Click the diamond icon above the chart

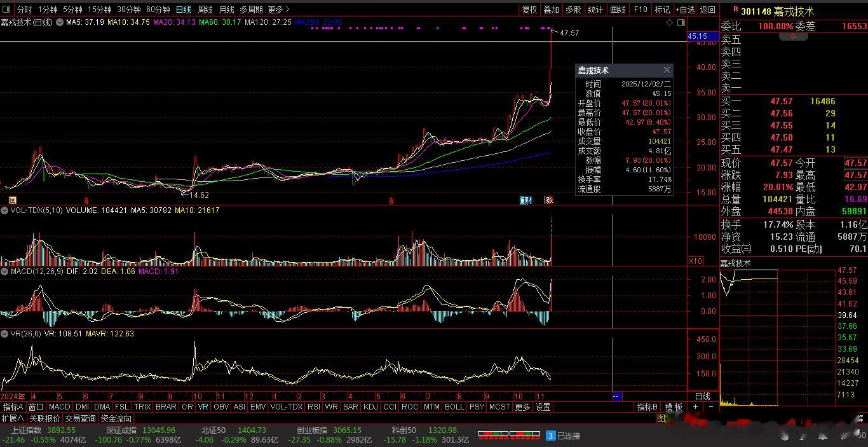coord(669,23)
